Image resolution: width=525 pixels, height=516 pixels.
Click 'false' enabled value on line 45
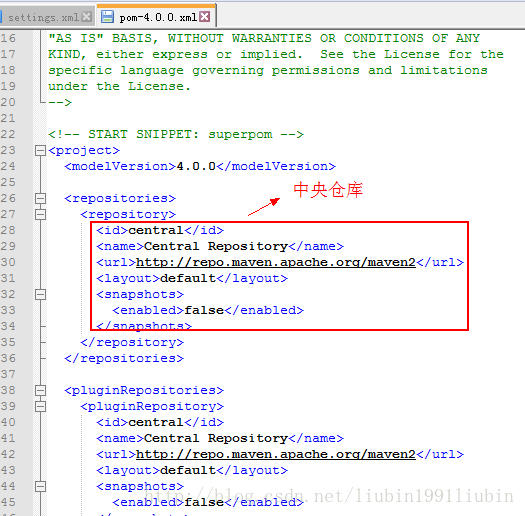click(x=204, y=502)
